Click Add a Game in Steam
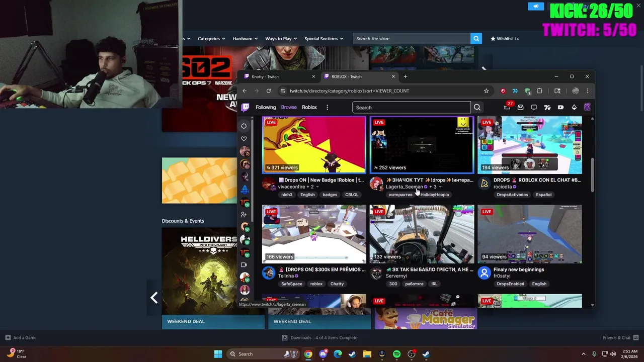The width and height of the screenshot is (644, 362). tap(21, 338)
